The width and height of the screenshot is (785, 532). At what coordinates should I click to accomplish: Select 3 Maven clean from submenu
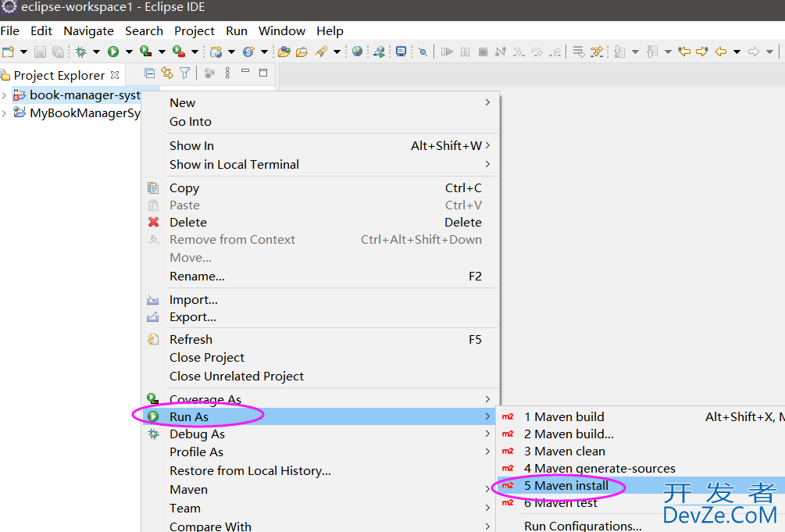[x=640, y=451]
